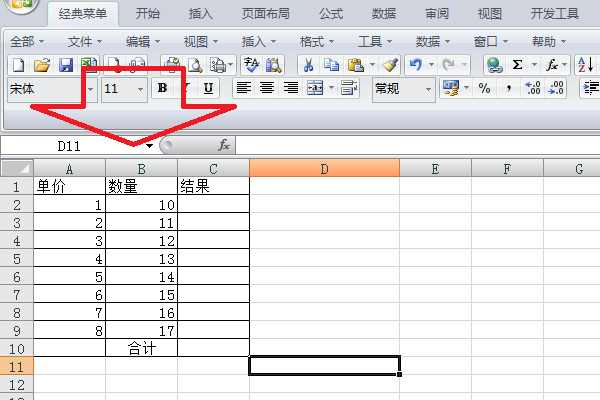The image size is (600, 400).
Task: Run the spelling check icon
Action: click(x=251, y=65)
